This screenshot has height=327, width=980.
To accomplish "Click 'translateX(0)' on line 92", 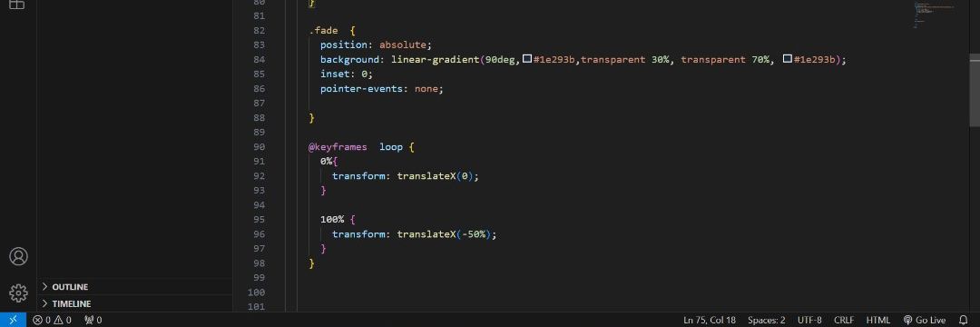I will [435, 176].
